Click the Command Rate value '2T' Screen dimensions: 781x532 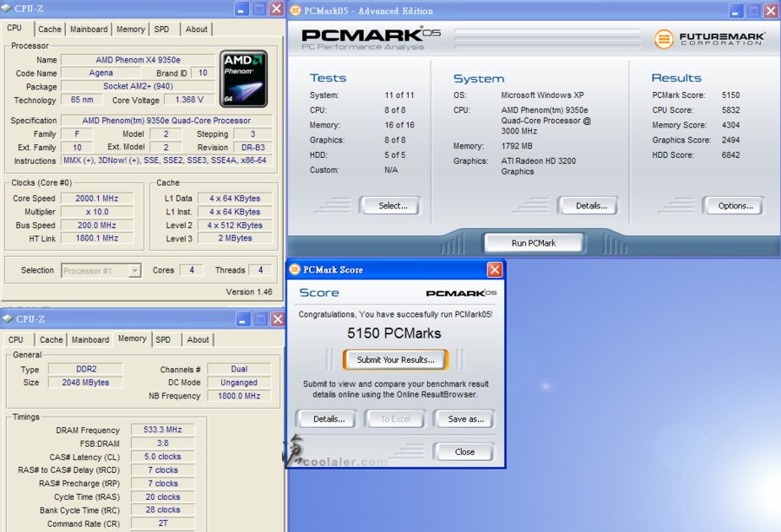click(163, 523)
